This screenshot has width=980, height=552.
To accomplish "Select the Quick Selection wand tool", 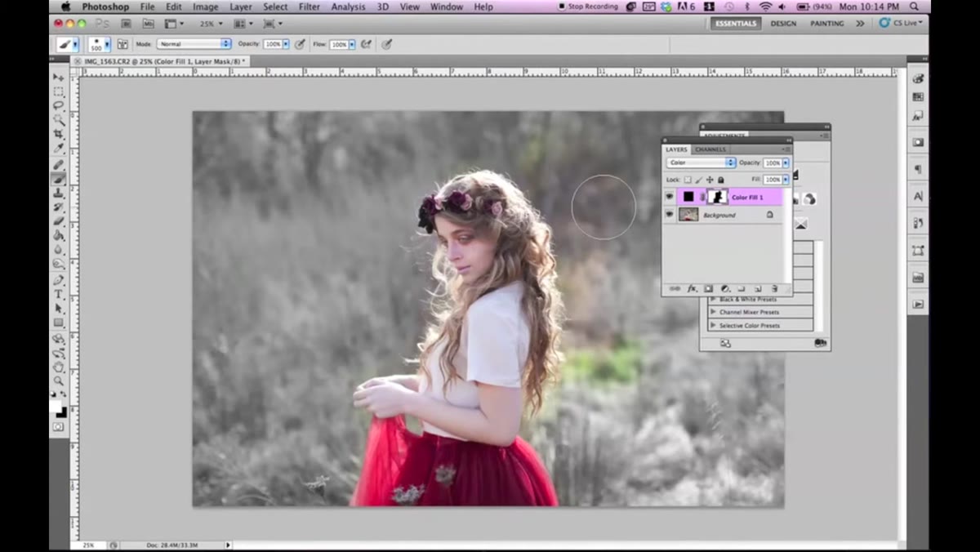I will [x=59, y=119].
